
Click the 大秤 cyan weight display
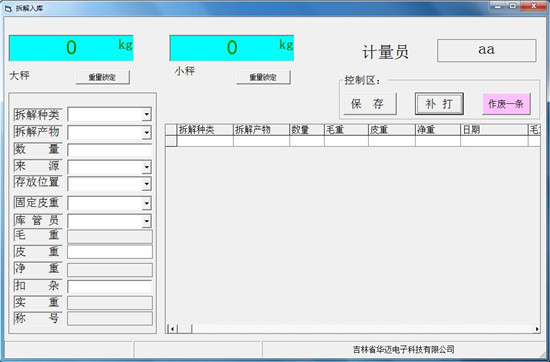[71, 48]
